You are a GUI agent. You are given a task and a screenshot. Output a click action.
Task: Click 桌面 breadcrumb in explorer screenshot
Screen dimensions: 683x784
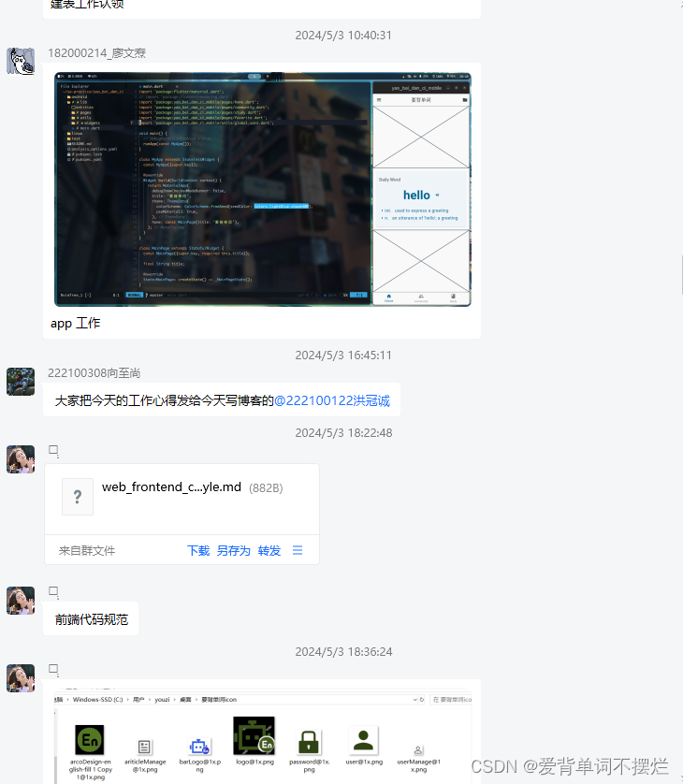[x=185, y=700]
